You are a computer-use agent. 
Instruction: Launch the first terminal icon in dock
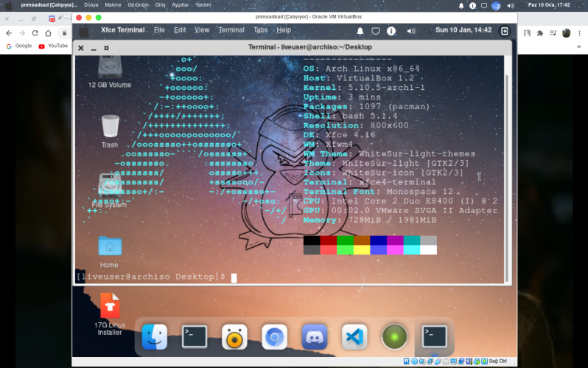(195, 337)
